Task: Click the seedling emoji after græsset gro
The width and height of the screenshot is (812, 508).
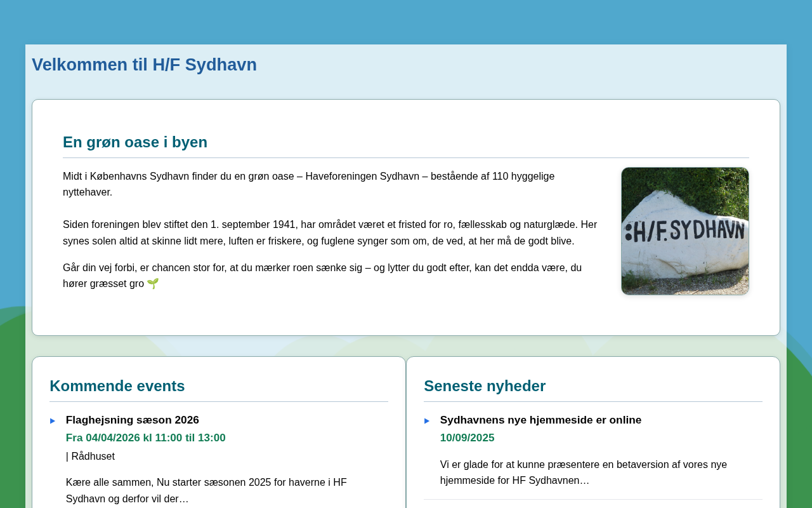Action: 153,284
